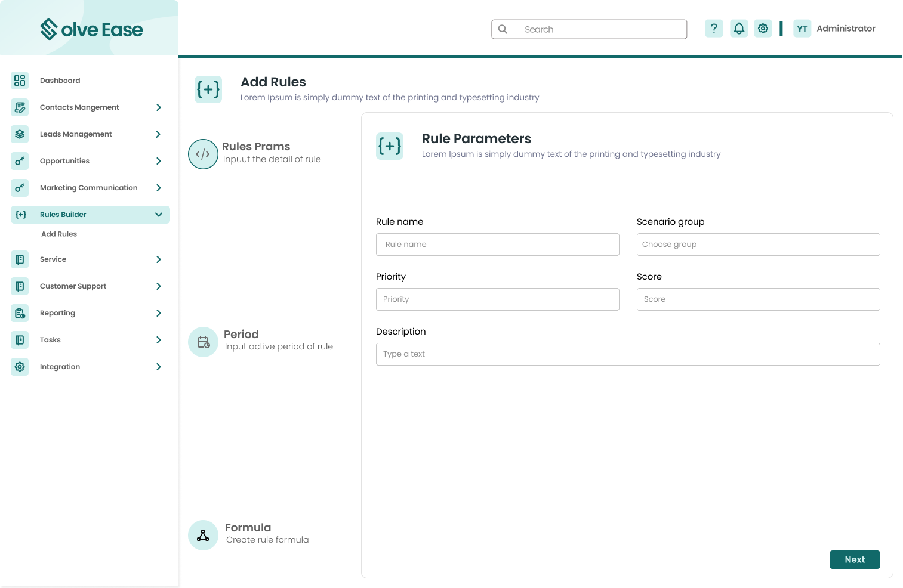Click the Integration gear icon
The image size is (903, 588).
[x=20, y=367]
